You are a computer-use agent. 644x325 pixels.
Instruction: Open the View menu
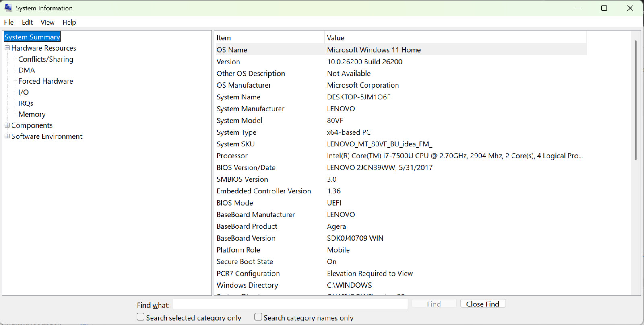tap(47, 22)
